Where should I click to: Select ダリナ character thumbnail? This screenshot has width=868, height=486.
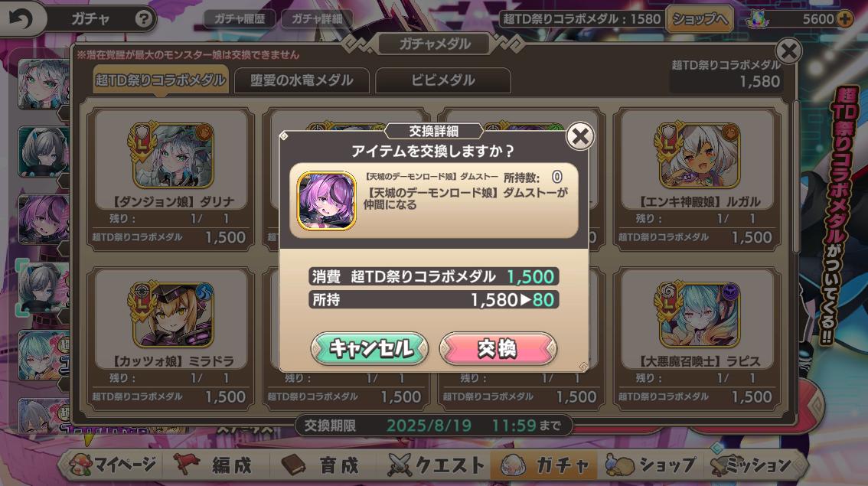(173, 156)
